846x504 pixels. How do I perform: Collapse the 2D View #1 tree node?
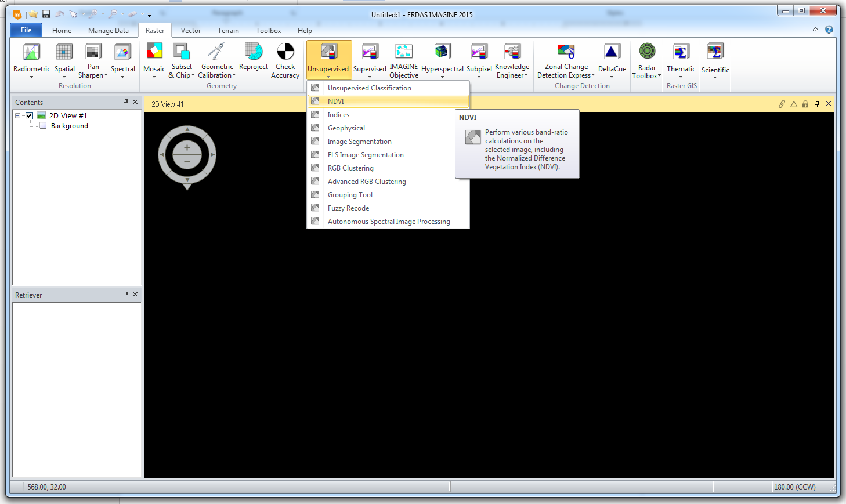tap(18, 116)
